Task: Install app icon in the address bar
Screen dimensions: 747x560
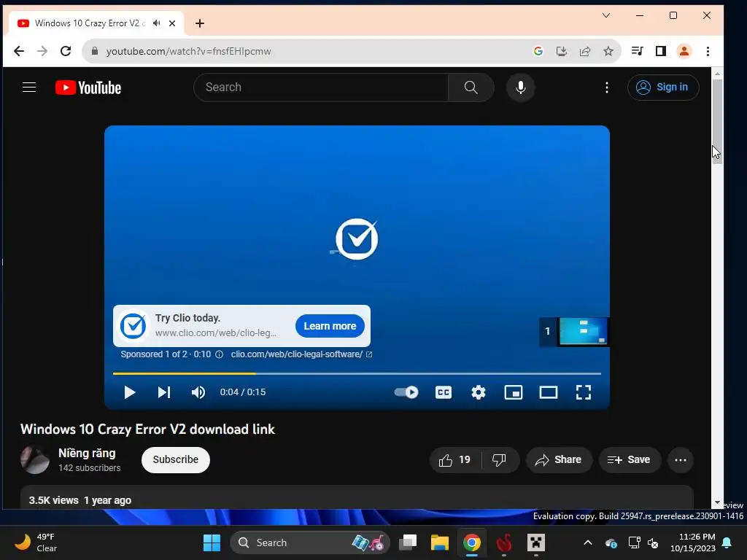Action: 562,51
